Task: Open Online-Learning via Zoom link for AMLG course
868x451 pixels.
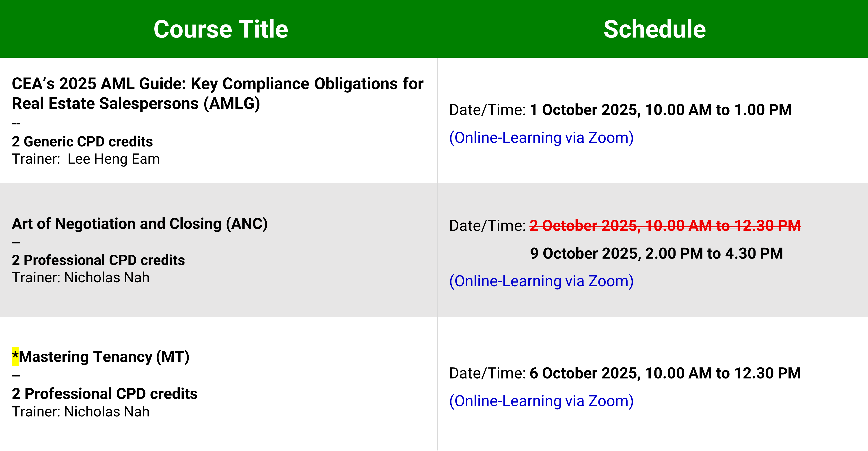Action: 541,138
